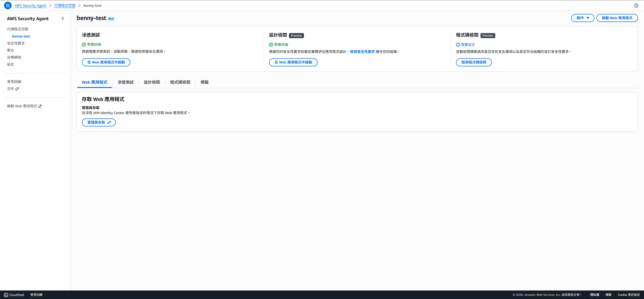644x299 pixels.
Task: Open 安全性要求 in the sidebar
Action: [x=16, y=44]
